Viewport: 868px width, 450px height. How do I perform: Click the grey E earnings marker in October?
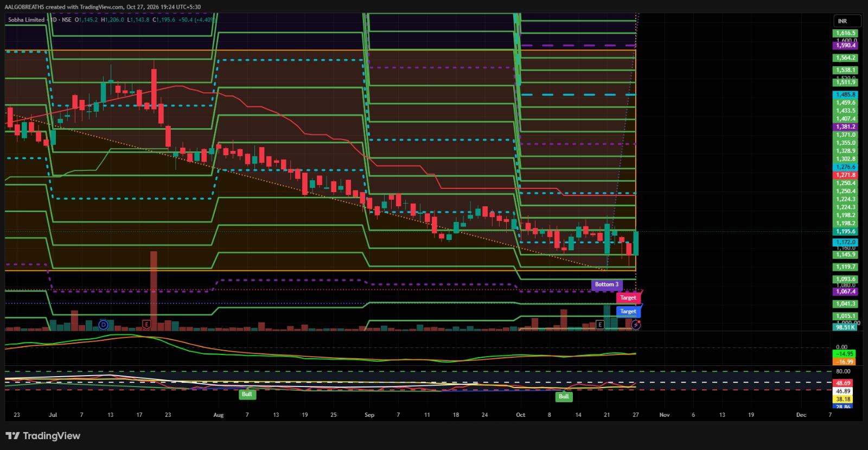(599, 325)
